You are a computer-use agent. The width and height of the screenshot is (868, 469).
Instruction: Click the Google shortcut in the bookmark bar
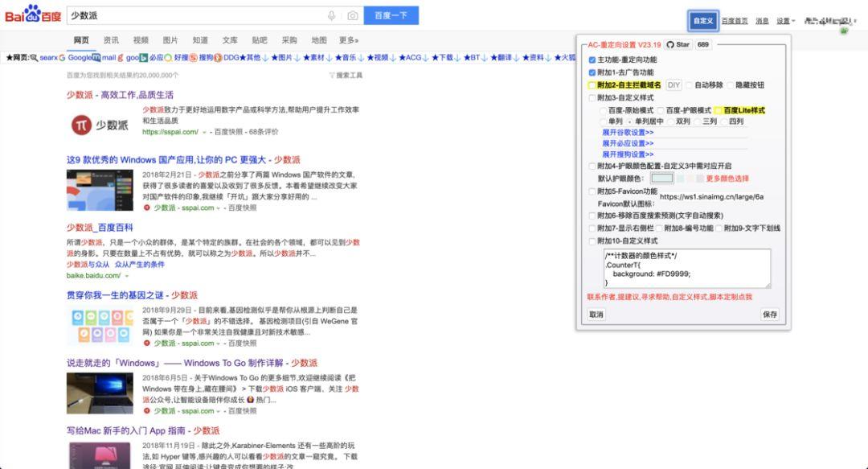click(76, 58)
